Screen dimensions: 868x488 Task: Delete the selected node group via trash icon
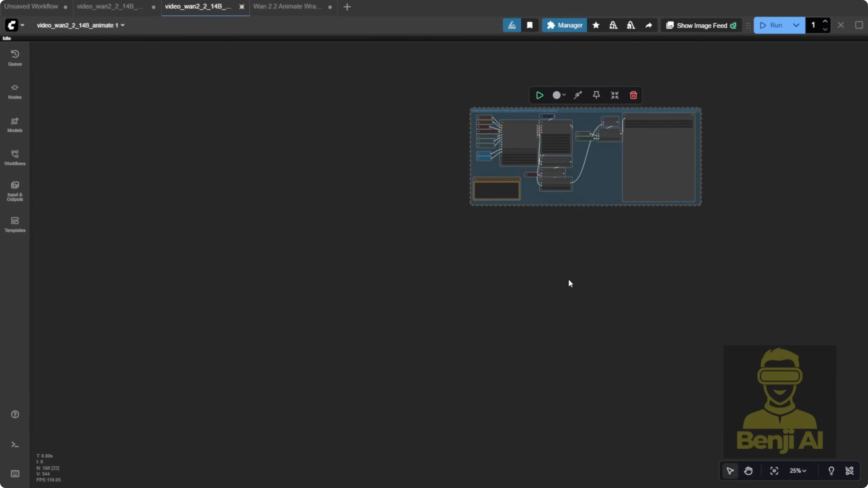point(633,95)
